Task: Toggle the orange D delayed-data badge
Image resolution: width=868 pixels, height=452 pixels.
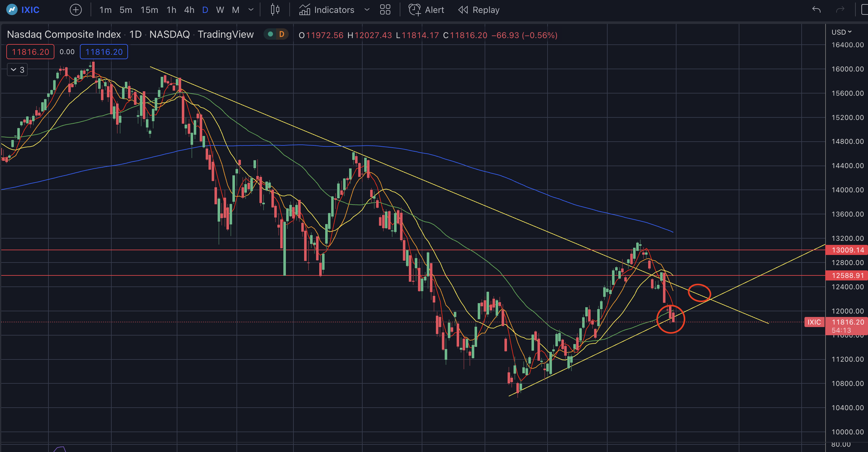Action: tap(282, 34)
